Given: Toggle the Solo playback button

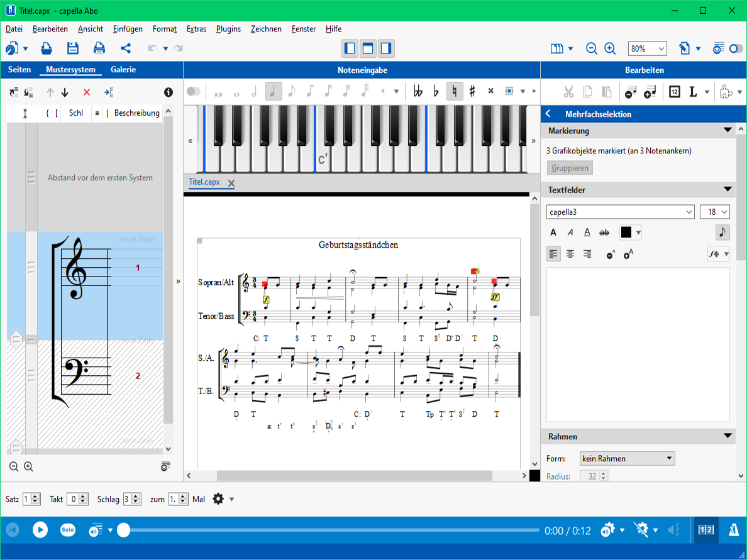Looking at the screenshot, I should click(67, 530).
